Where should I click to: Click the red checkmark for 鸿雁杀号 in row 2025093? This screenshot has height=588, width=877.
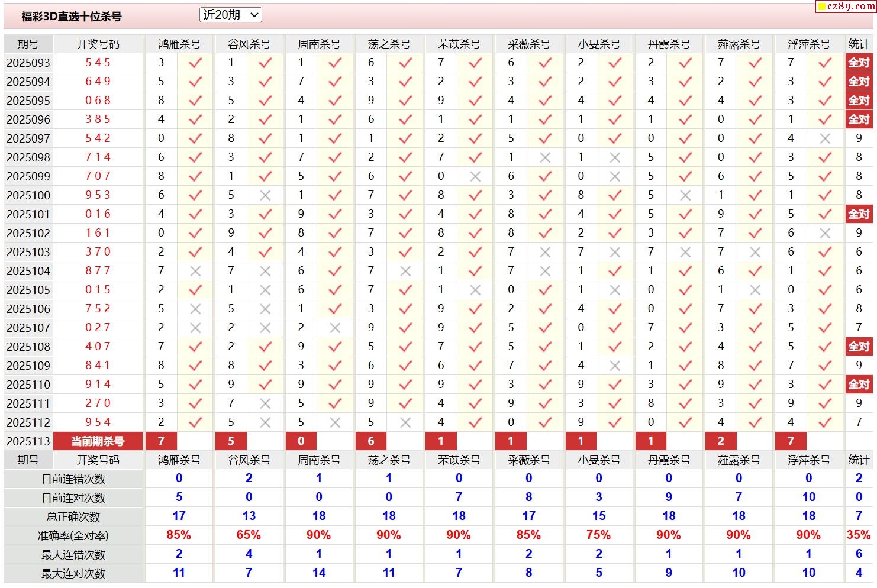(x=195, y=63)
